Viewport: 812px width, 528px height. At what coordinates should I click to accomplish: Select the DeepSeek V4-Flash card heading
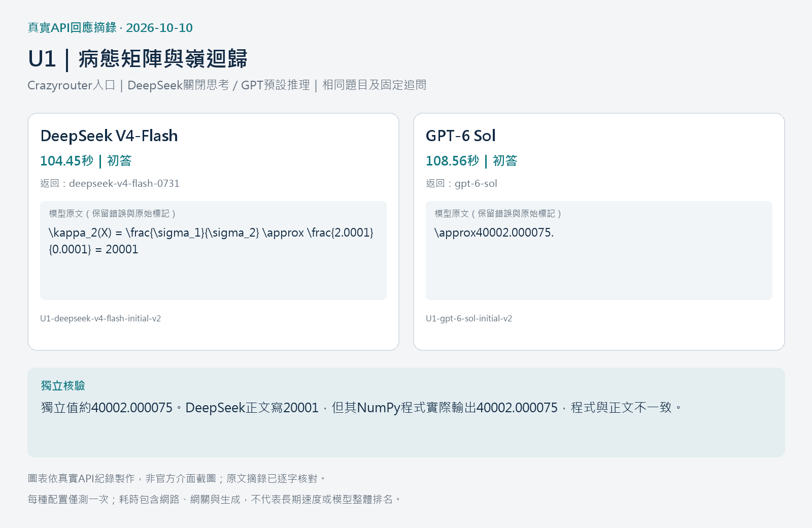tap(109, 136)
